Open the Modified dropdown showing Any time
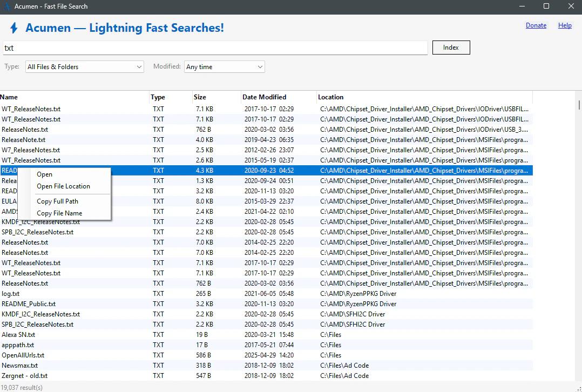This screenshot has height=392, width=582. tap(225, 67)
